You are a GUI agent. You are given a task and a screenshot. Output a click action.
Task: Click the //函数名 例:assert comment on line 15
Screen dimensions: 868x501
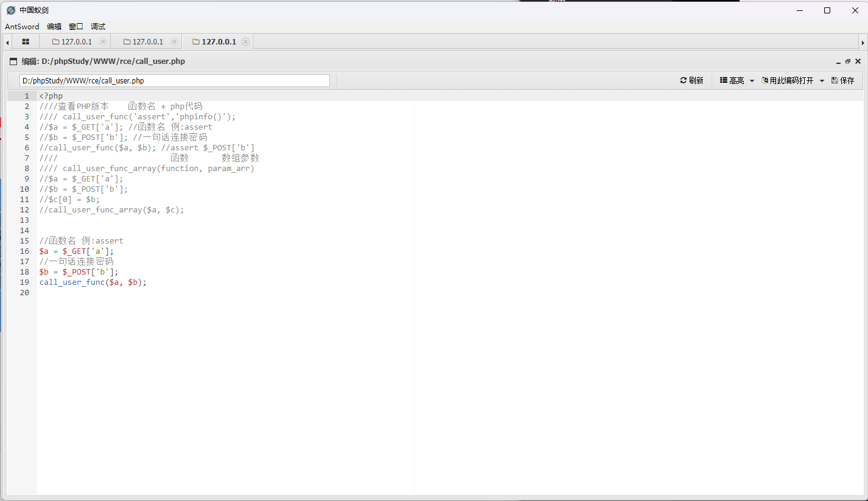[x=82, y=241]
